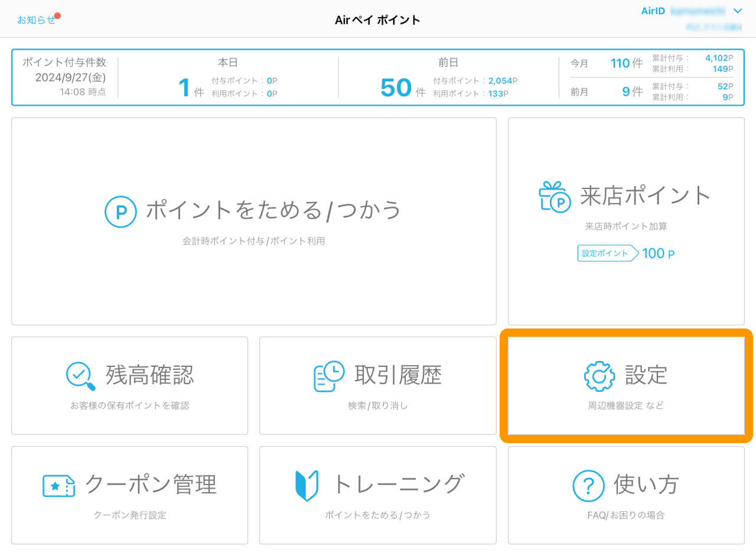Click the P point icon in ポイントをためる/つかう
756x556 pixels.
120,212
